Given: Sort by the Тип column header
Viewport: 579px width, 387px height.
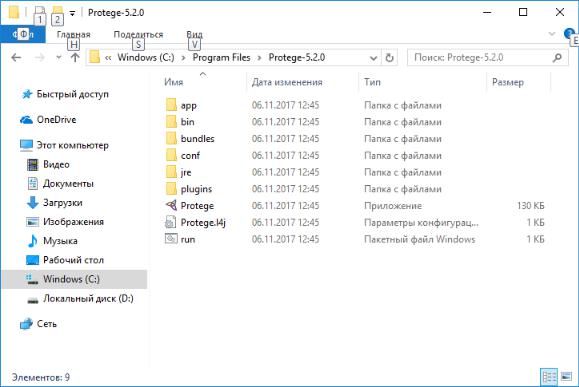Looking at the screenshot, I should (x=372, y=82).
